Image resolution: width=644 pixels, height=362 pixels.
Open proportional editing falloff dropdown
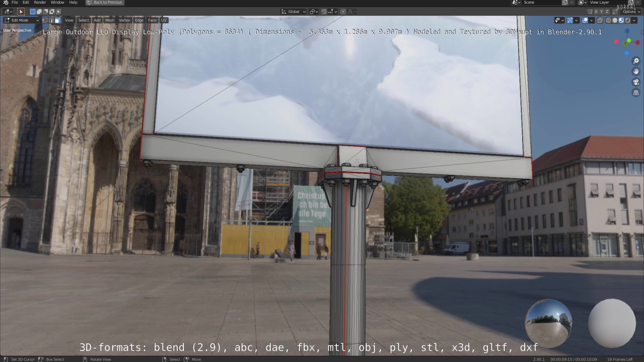pyautogui.click(x=352, y=12)
